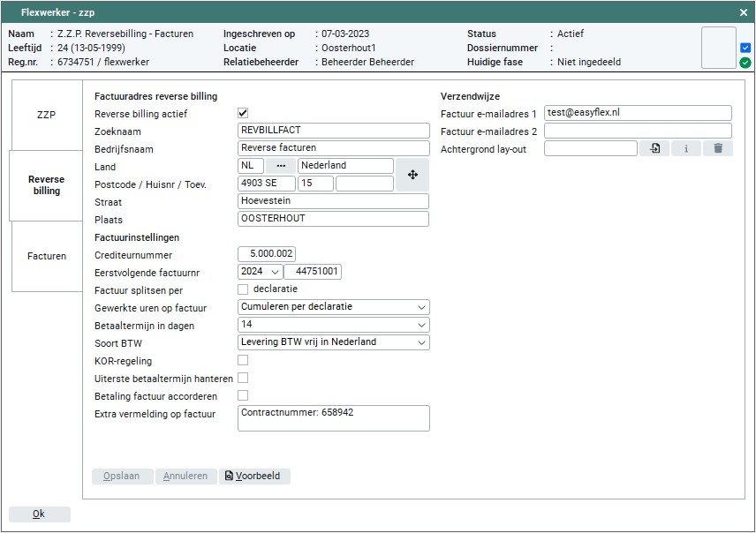Expand the Soort BTW dropdown

point(334,342)
